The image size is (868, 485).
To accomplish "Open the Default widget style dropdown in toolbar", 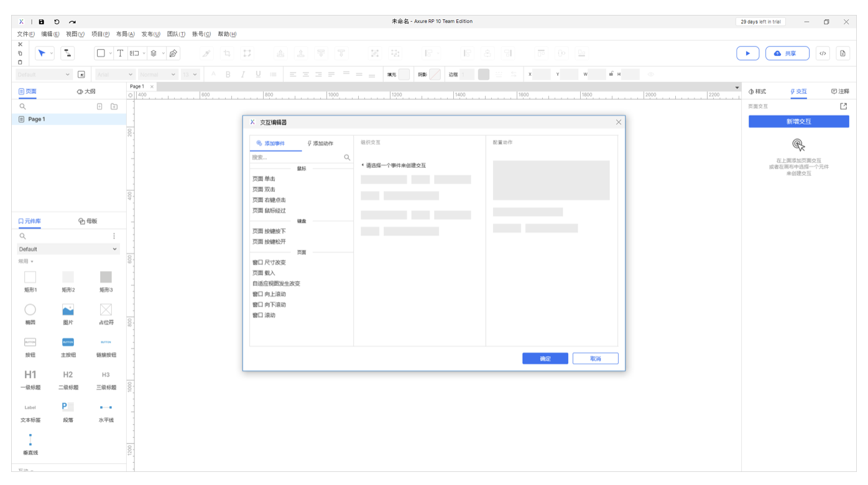I will pos(44,75).
